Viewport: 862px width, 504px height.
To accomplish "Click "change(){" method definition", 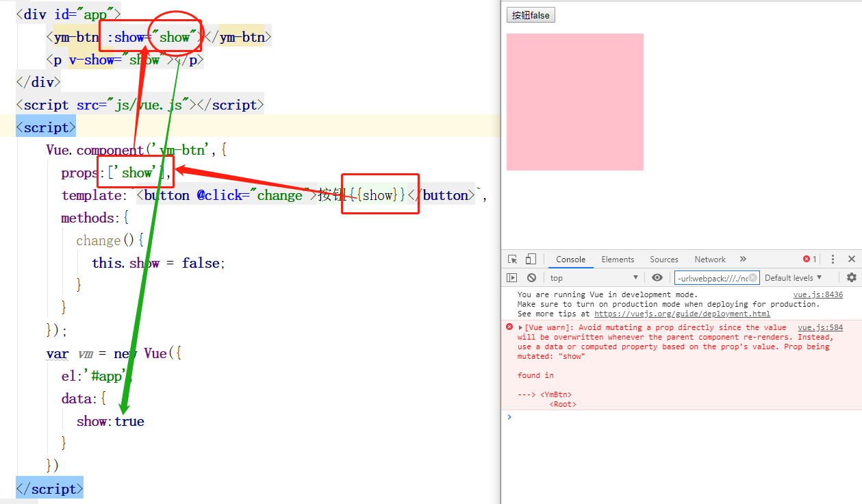I will click(x=110, y=240).
